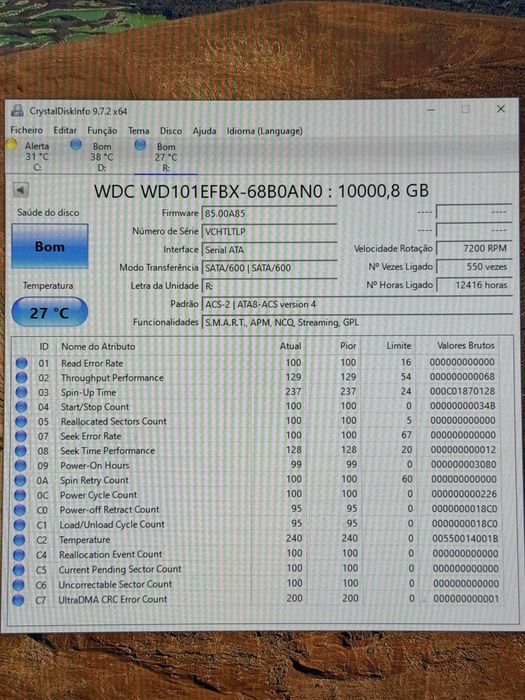This screenshot has width=525, height=700.
Task: Click the serial number field VCHTLTLP
Action: (x=270, y=231)
